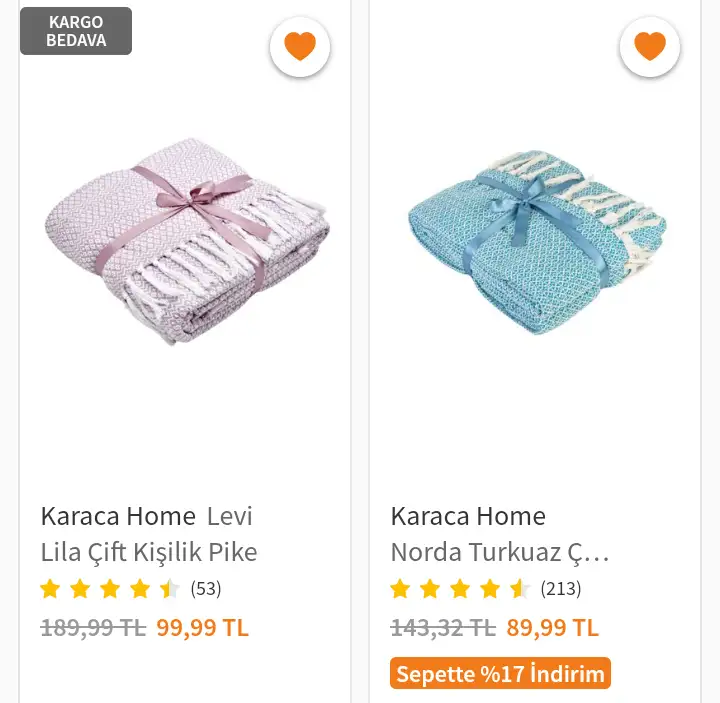Open Karaca Home brand above Norda Turkuaz
The width and height of the screenshot is (720, 703).
tap(468, 517)
